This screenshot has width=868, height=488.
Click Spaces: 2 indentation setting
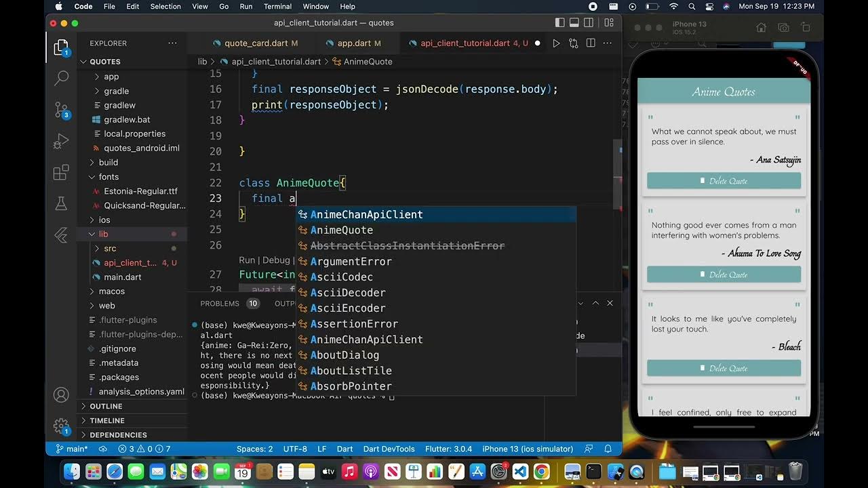254,449
